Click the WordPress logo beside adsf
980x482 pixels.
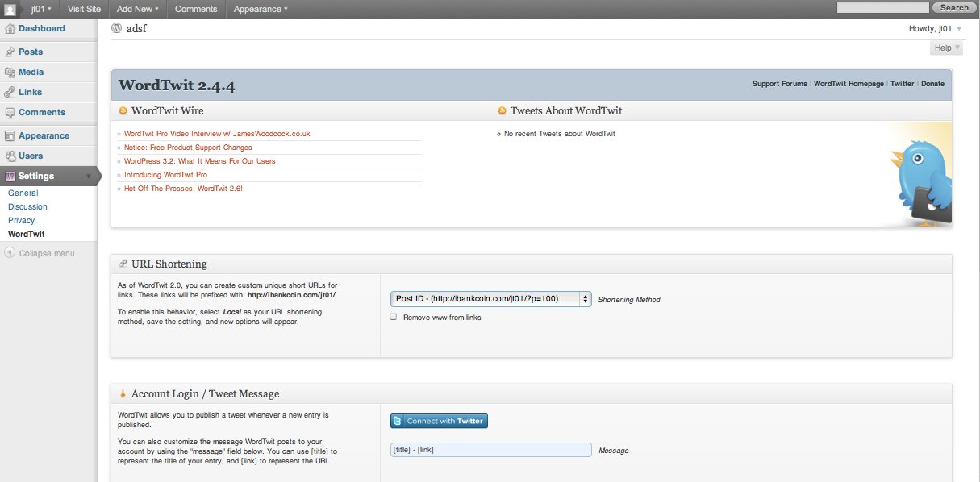117,28
